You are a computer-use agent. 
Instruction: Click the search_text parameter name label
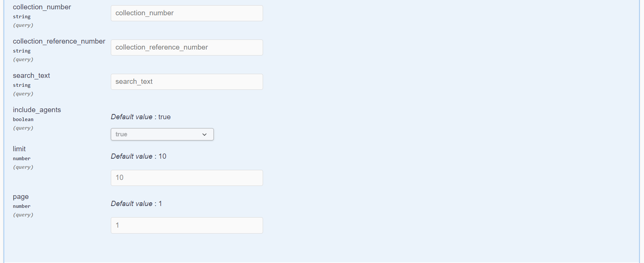tap(31, 76)
